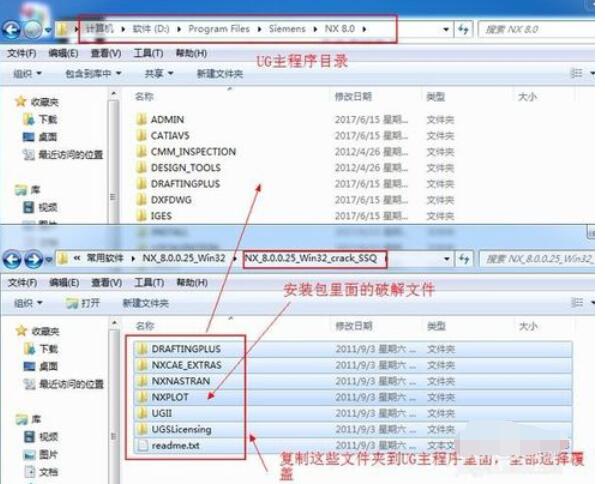Image resolution: width=605 pixels, height=484 pixels.
Task: Expand subfolder arrow after NX 8.0 breadcrumb
Action: click(x=364, y=29)
